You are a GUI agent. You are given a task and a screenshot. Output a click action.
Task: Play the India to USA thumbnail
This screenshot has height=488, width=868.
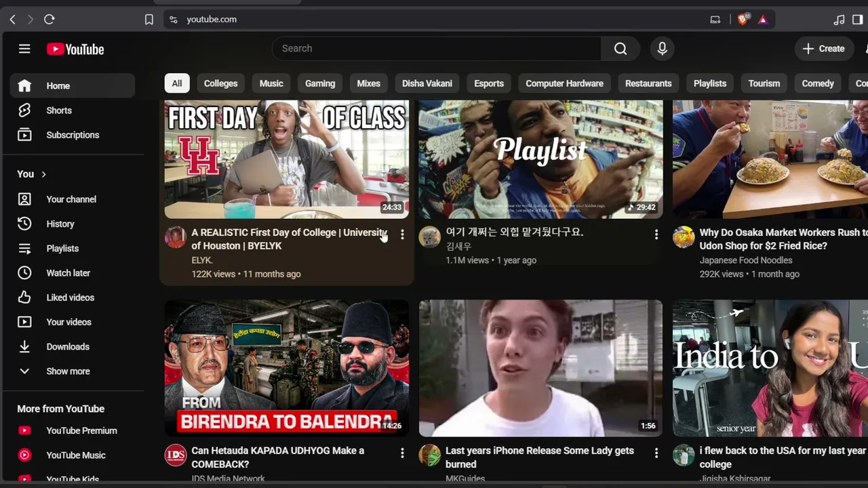(770, 368)
